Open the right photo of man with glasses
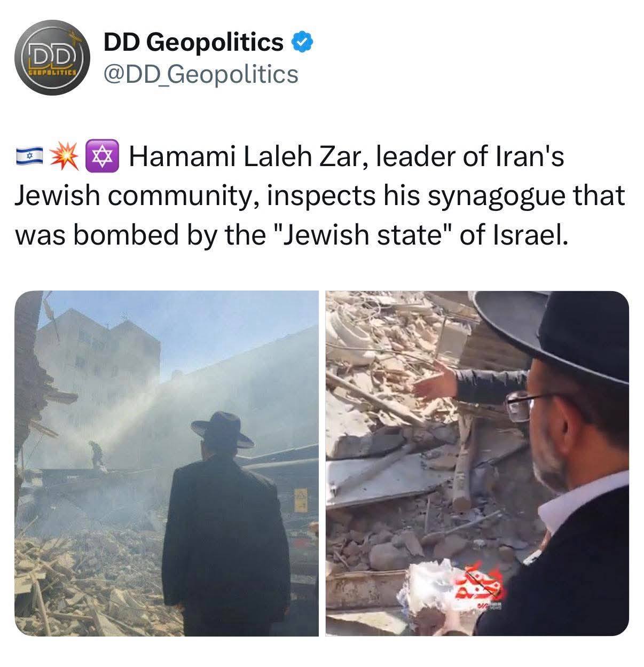 point(477,463)
